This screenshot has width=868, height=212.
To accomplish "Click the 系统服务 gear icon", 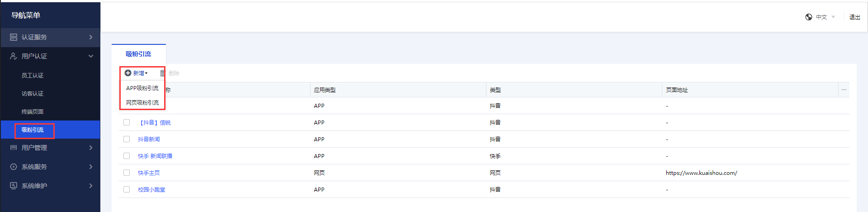I will [x=14, y=167].
